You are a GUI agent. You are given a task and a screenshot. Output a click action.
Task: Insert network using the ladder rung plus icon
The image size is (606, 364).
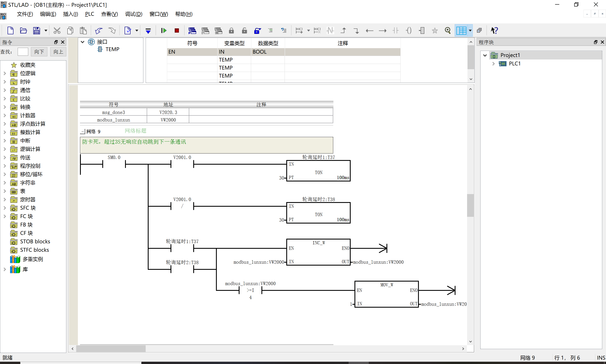click(299, 30)
